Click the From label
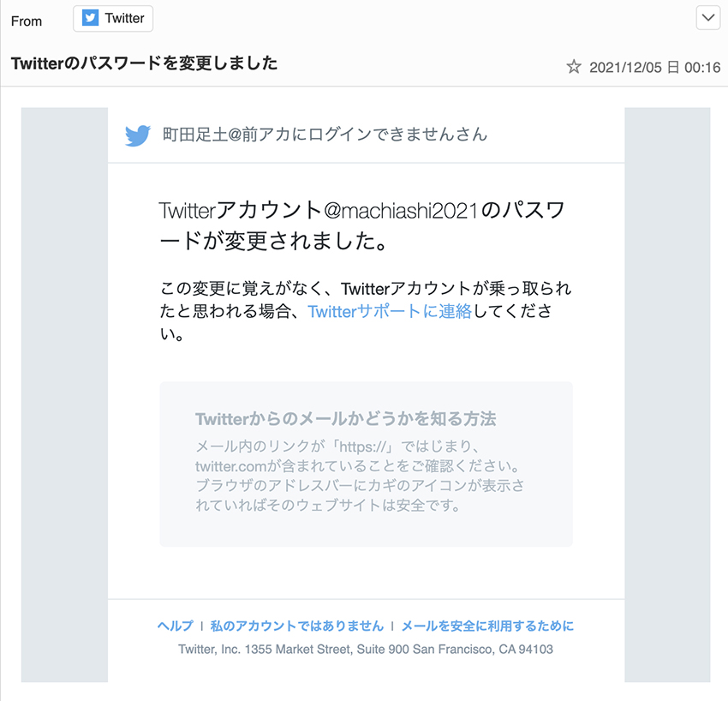 27,21
